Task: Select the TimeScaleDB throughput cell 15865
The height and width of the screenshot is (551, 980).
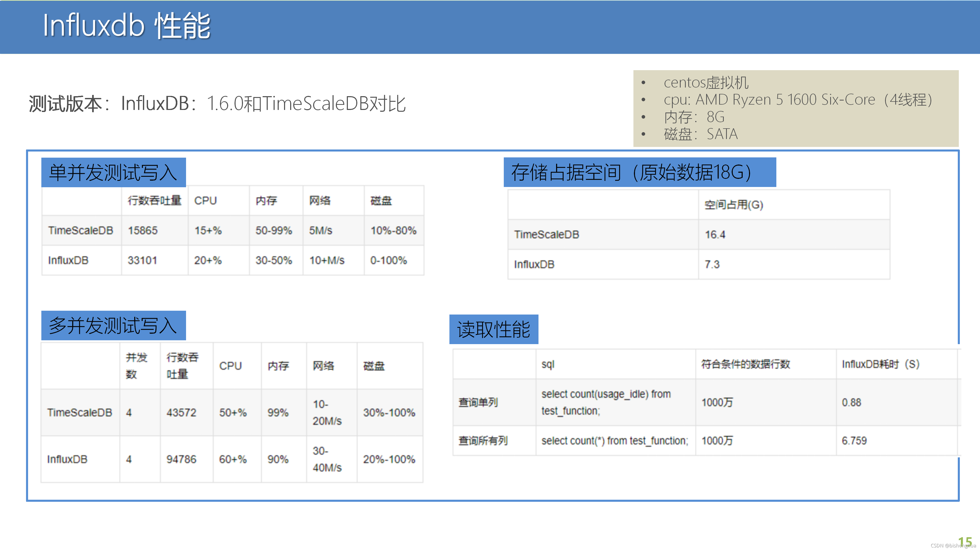Action: coord(143,230)
